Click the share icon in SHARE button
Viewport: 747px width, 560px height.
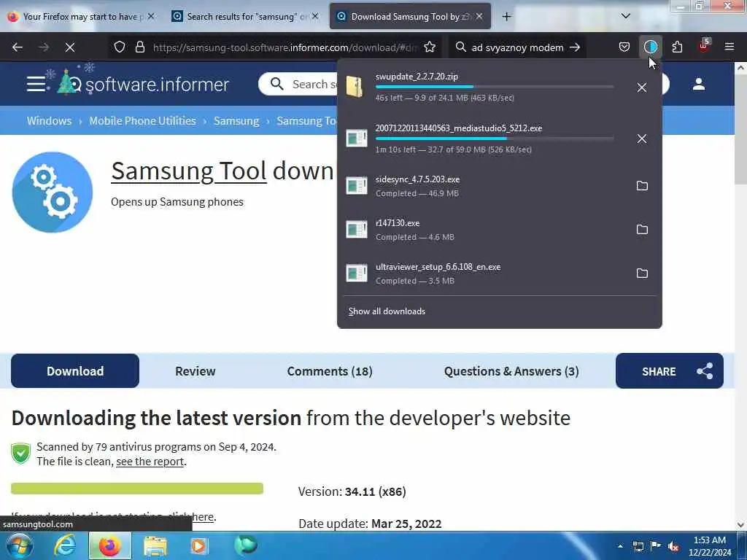(x=704, y=371)
